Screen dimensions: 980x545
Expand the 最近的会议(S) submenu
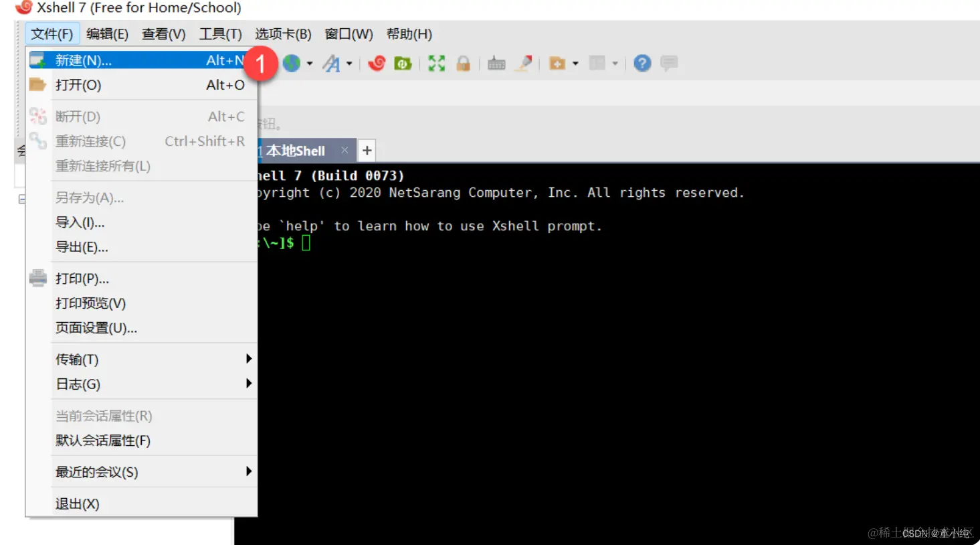[141, 472]
